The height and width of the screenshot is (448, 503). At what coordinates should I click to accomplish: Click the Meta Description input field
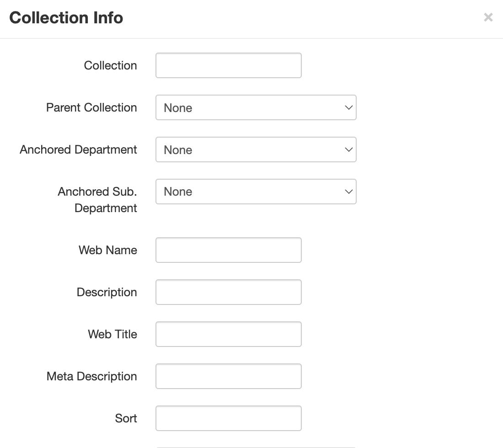[x=228, y=376]
